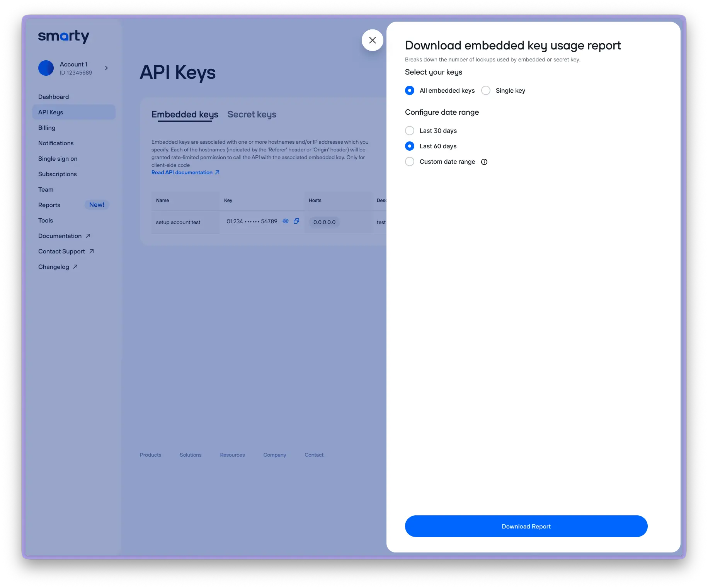This screenshot has width=708, height=588.
Task: Open the Embedded keys tab
Action: (185, 114)
